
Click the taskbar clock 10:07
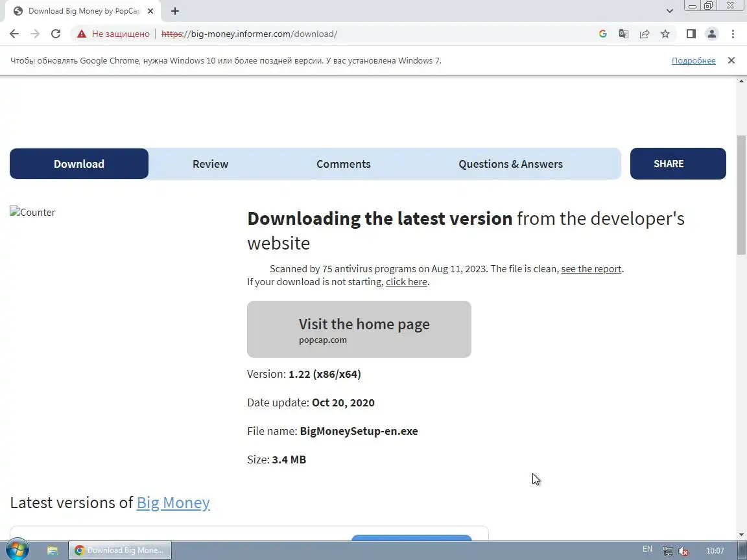(715, 551)
